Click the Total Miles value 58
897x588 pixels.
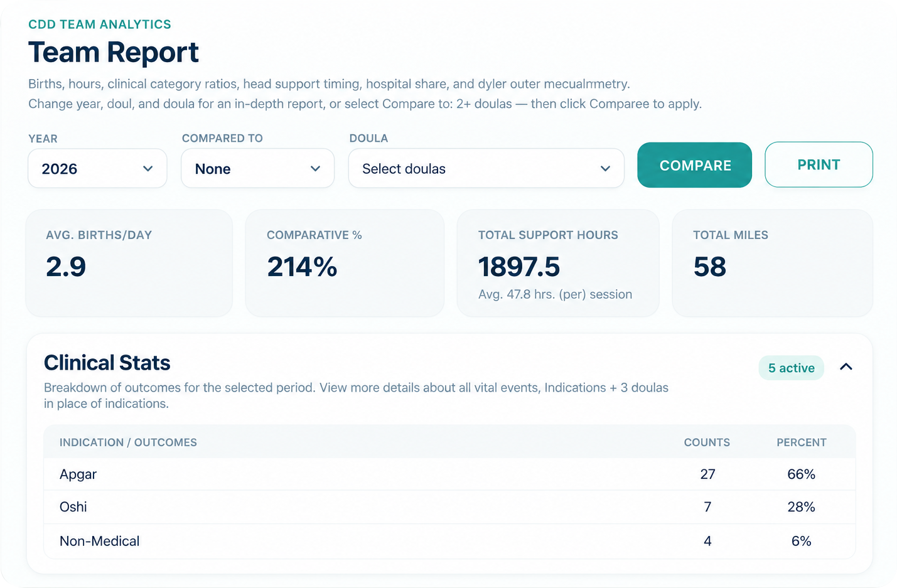click(709, 267)
